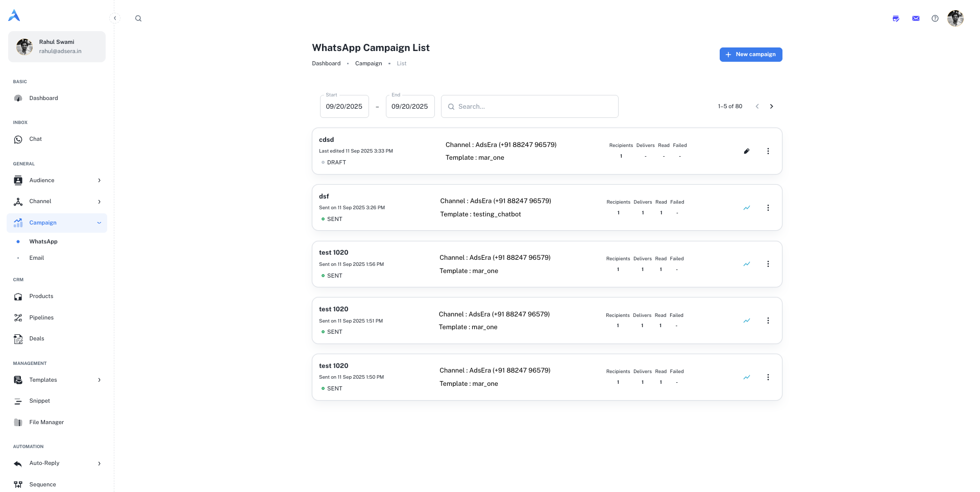Screen dimensions: 980x492
Task: Click the search magnifier icon in top bar
Action: [x=138, y=18]
